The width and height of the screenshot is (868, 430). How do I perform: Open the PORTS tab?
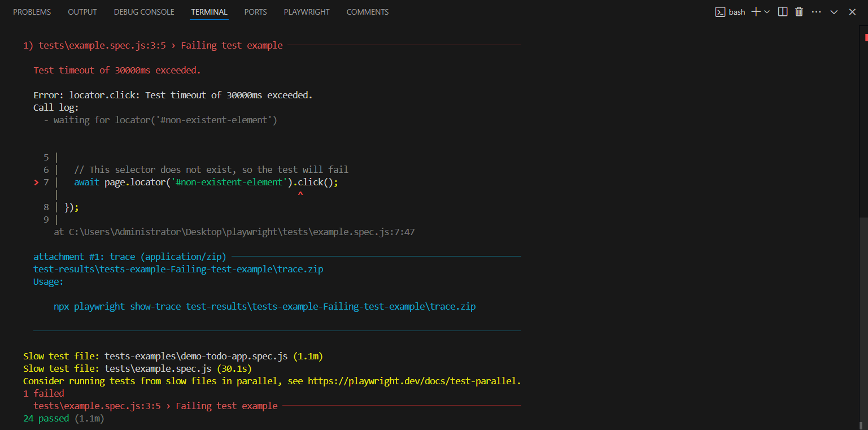256,12
